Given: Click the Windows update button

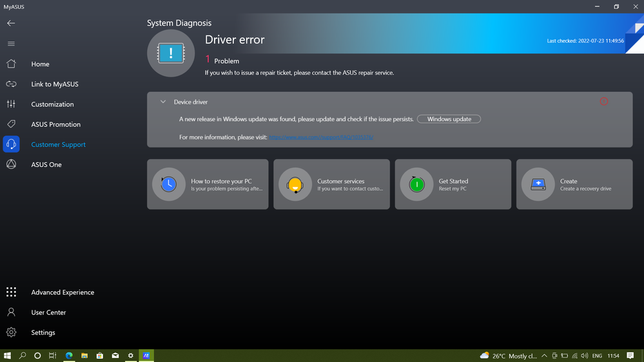Looking at the screenshot, I should tap(449, 119).
